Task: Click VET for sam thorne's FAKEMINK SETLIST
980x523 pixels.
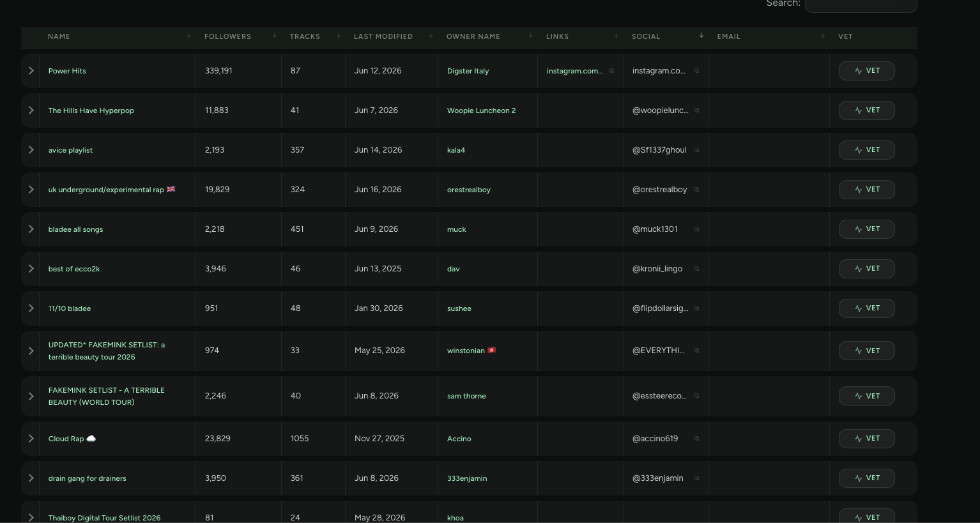Action: point(866,396)
